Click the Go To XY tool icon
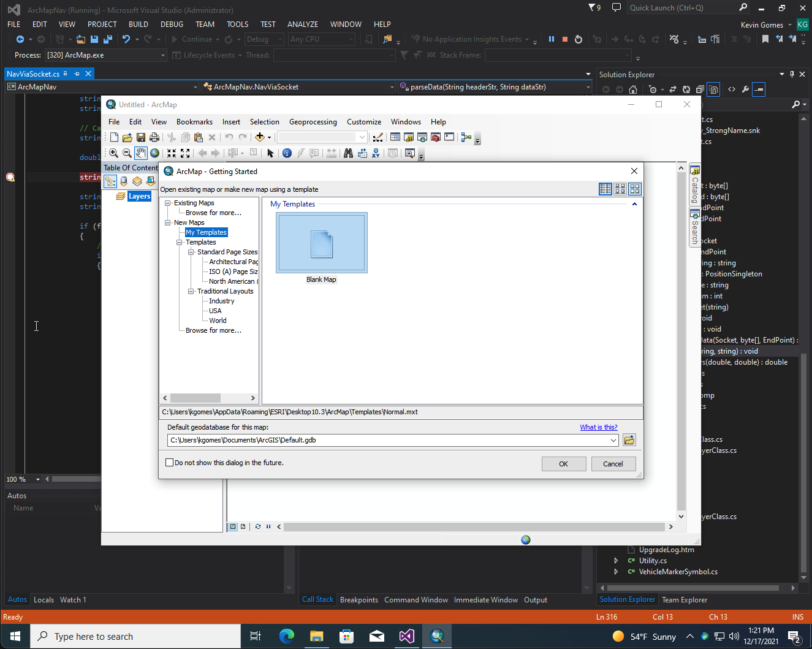This screenshot has width=812, height=649. (376, 153)
